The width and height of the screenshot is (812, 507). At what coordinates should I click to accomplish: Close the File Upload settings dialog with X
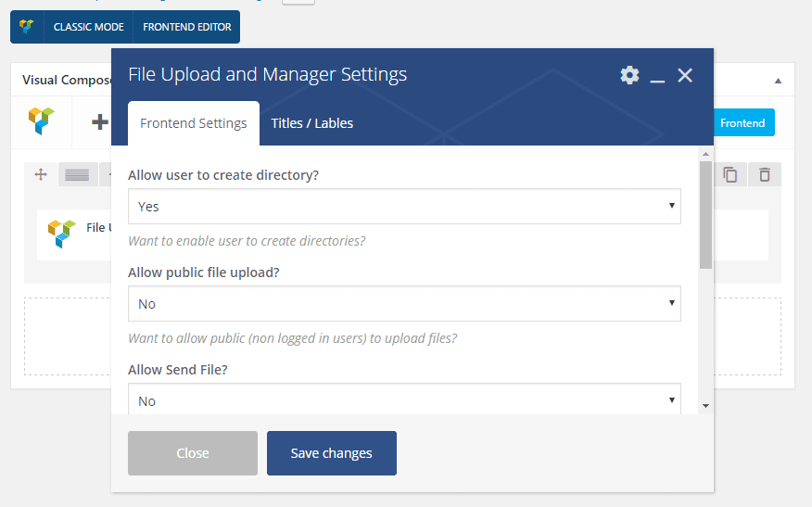tap(685, 76)
